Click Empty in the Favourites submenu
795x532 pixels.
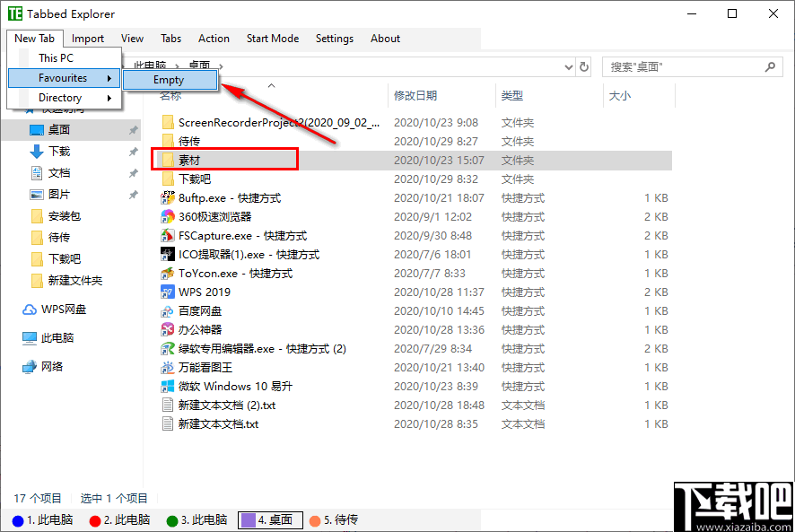click(169, 79)
